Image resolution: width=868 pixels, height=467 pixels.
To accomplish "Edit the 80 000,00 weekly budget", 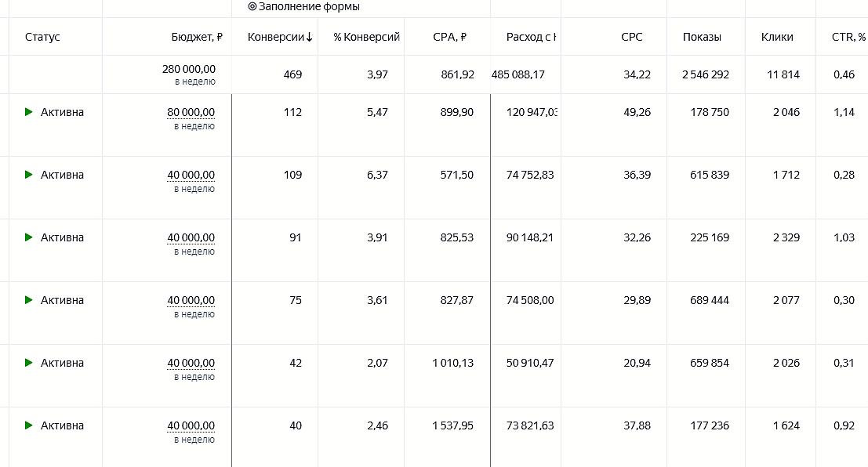I will (191, 112).
